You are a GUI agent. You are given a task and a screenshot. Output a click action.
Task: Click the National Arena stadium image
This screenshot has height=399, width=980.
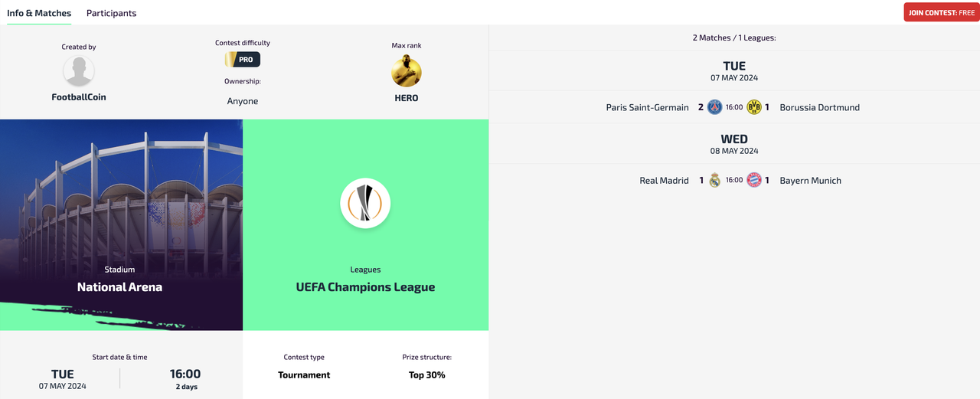coord(121,224)
